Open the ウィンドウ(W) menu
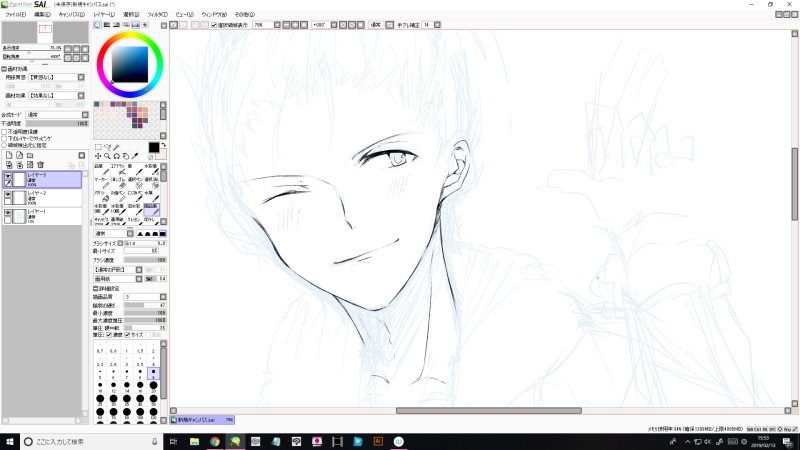800x450 pixels. (x=214, y=14)
